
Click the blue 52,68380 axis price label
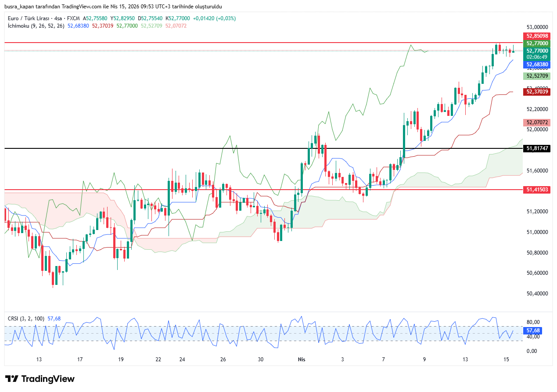coord(537,65)
